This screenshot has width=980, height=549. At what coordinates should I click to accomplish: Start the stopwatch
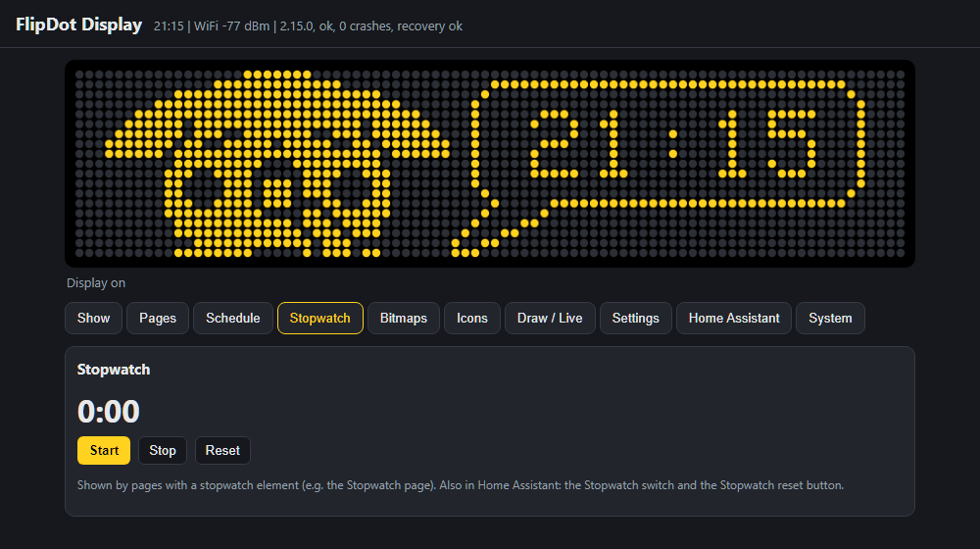tap(104, 450)
